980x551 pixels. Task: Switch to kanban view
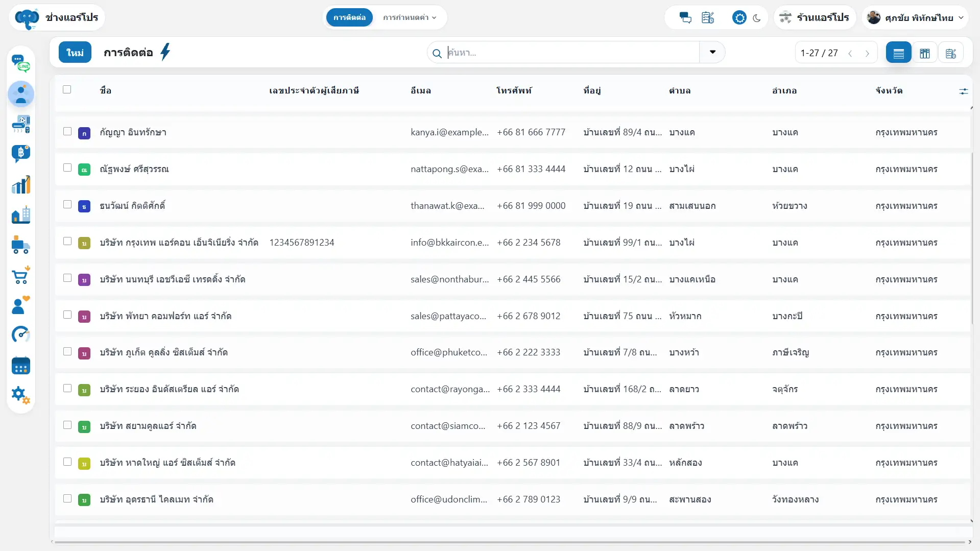click(925, 53)
